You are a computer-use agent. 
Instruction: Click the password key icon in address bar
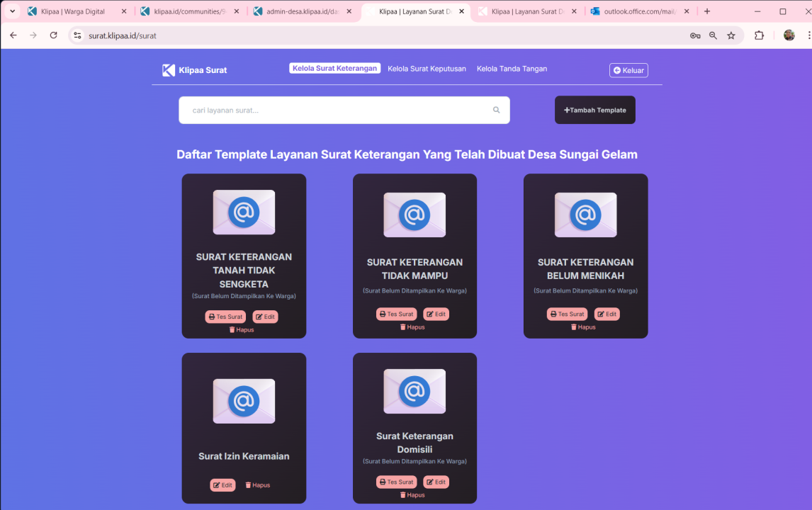(x=695, y=35)
